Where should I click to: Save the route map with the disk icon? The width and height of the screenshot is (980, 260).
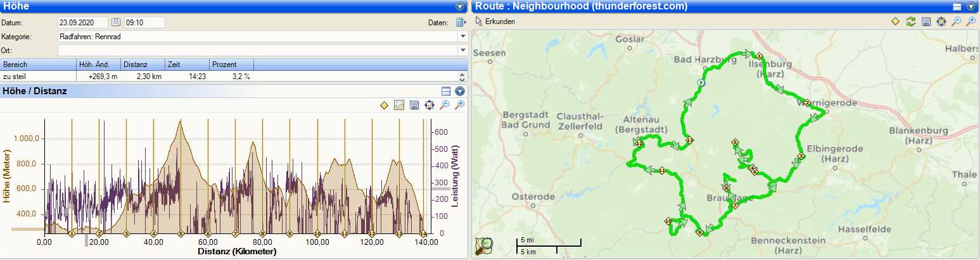pos(926,22)
